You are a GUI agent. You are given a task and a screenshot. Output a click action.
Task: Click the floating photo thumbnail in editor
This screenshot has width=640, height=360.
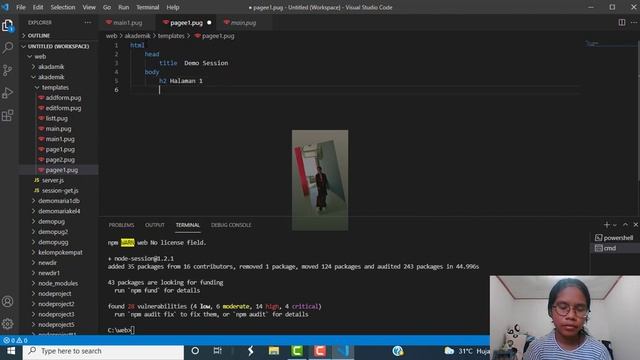320,180
